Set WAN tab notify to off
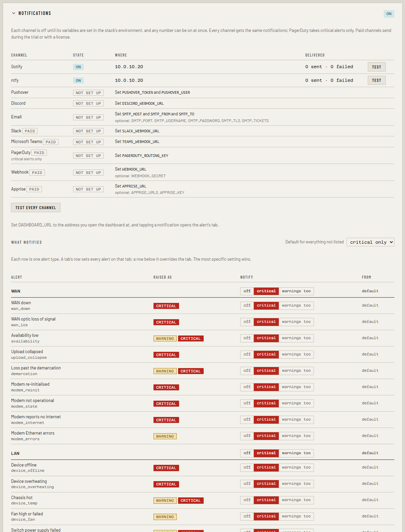Screen dimensions: 405x532 [x=247, y=291]
